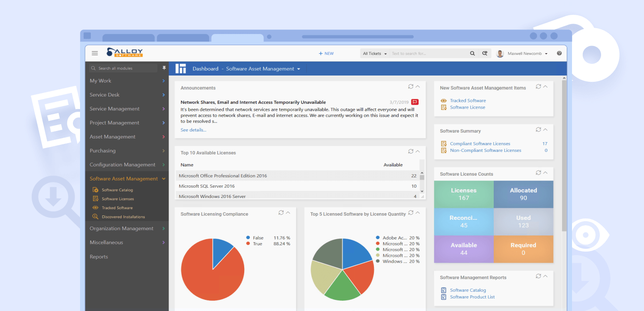
Task: Expand the Software Asset Management dashboard selector
Action: 299,68
